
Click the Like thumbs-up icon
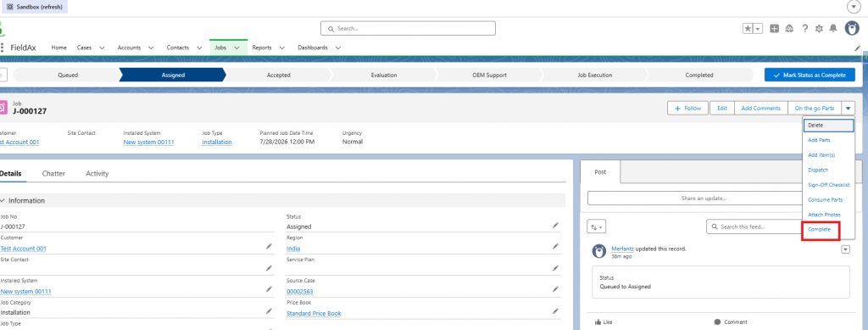(598, 322)
